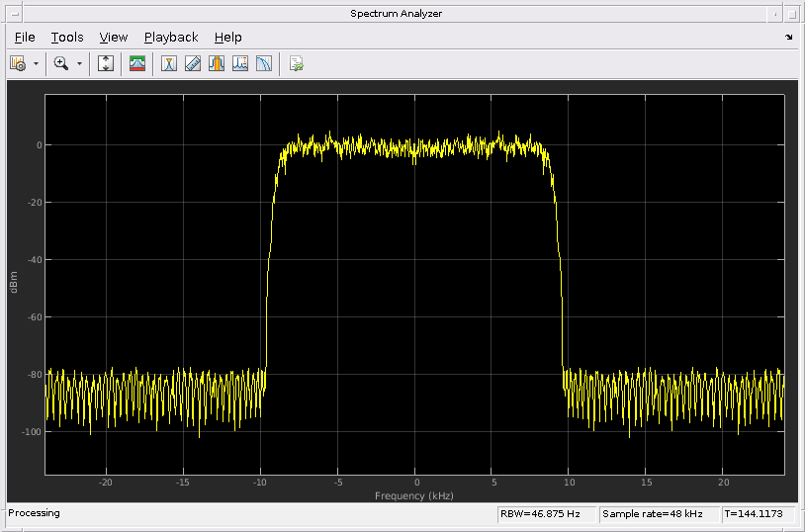The width and height of the screenshot is (805, 532).
Task: Click the -20 x-axis tick label
Action: tap(105, 483)
